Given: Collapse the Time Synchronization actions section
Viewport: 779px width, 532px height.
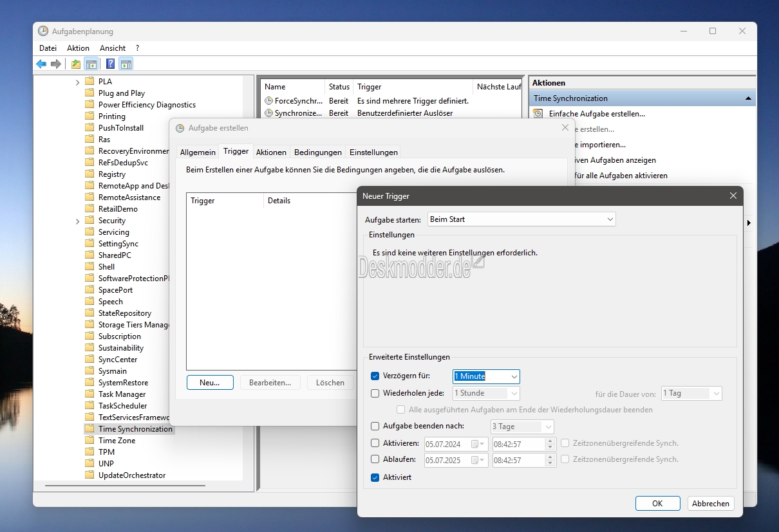Looking at the screenshot, I should point(748,98).
